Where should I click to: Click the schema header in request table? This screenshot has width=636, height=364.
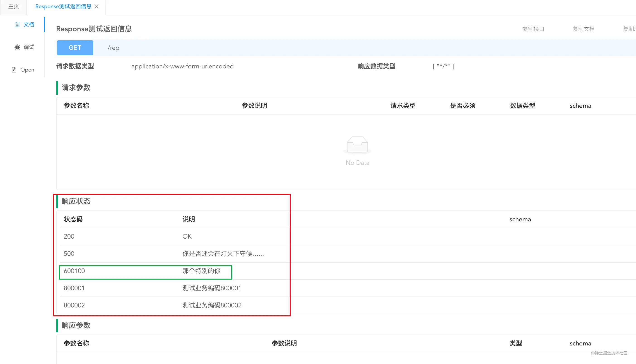click(580, 106)
